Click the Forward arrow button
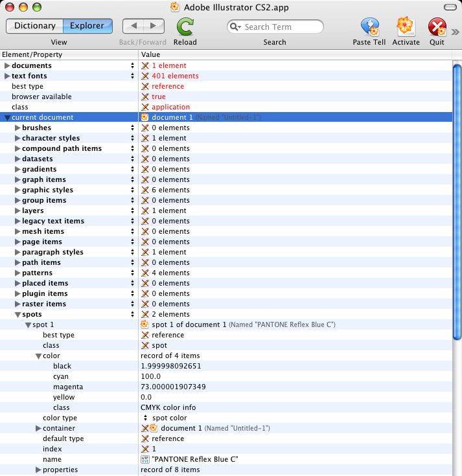This screenshot has height=476, width=462. 154,26
